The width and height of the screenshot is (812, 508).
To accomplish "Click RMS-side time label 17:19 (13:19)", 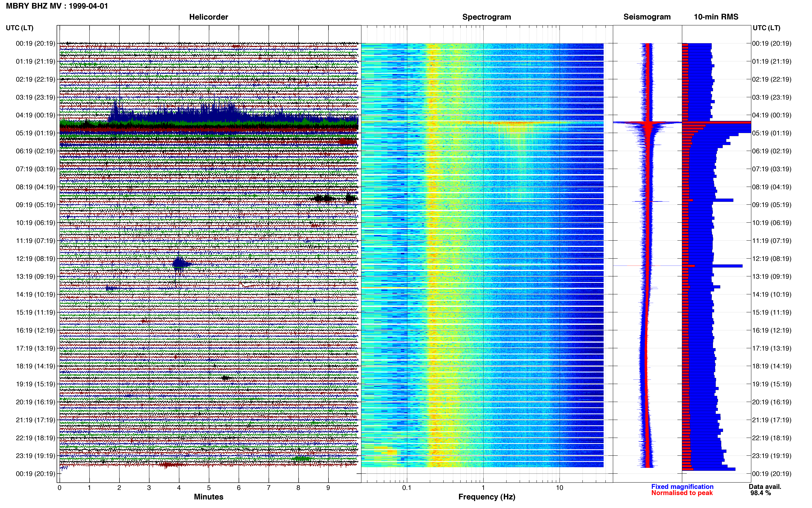I will [x=772, y=348].
